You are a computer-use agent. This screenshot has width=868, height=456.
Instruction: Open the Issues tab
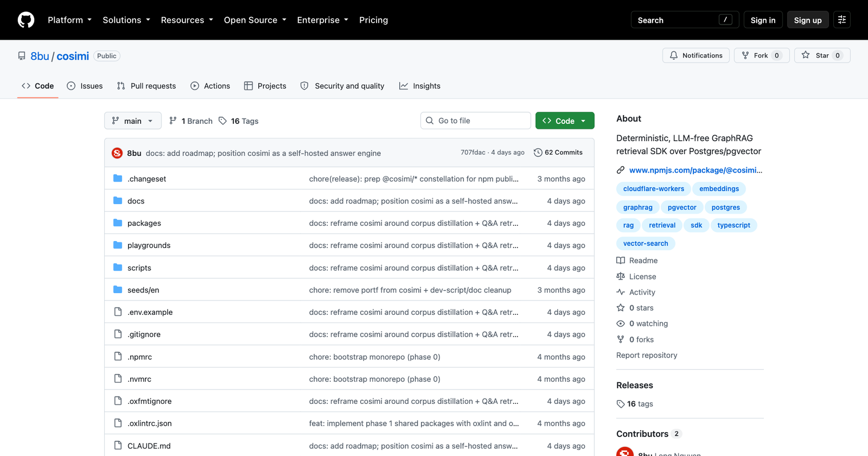tap(85, 86)
